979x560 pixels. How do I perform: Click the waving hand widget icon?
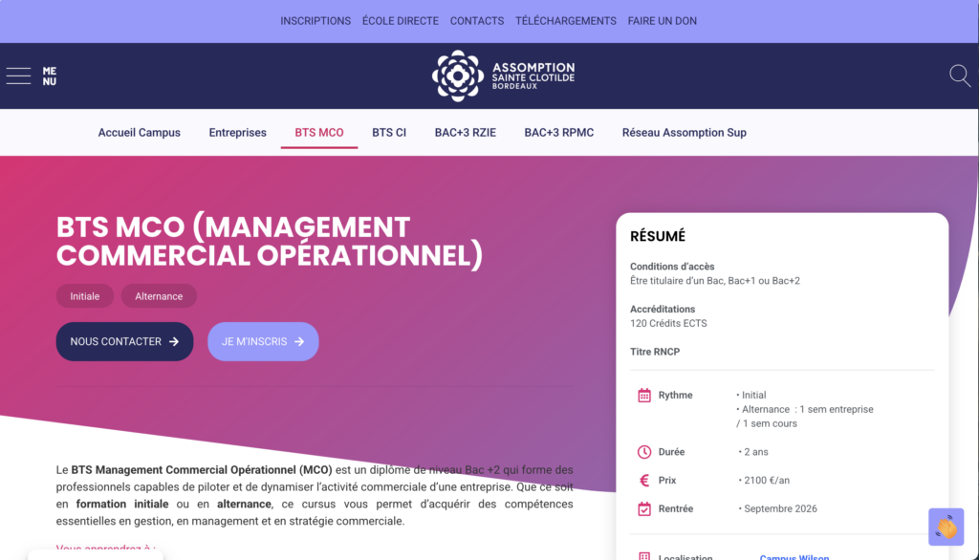point(946,527)
